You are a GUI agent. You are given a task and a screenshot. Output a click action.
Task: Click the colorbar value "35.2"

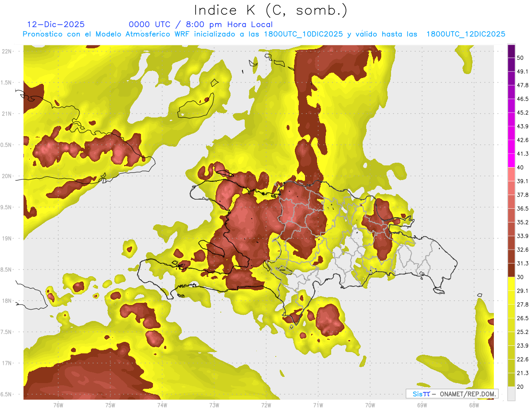click(x=523, y=222)
